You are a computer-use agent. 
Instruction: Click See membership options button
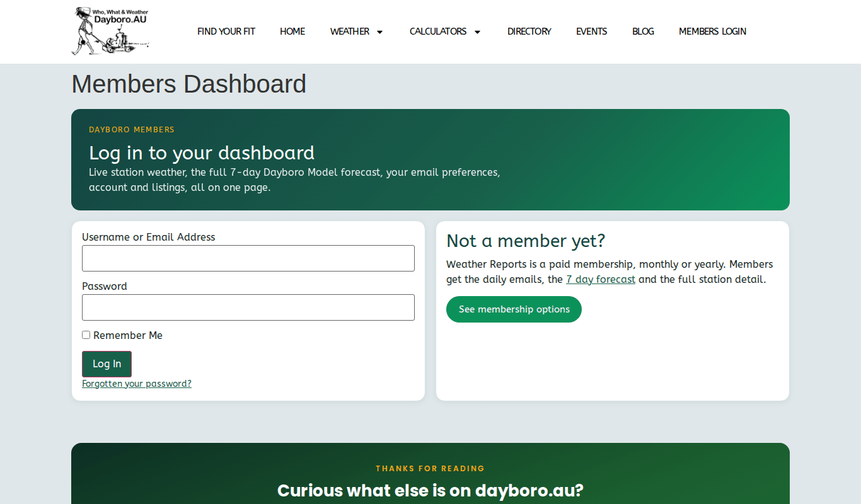pyautogui.click(x=514, y=309)
